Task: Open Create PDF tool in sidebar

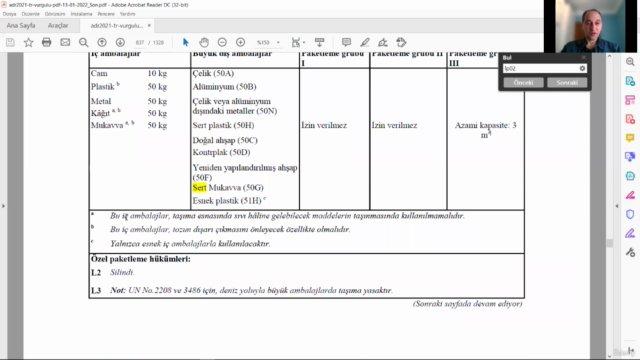Action: coord(630,119)
